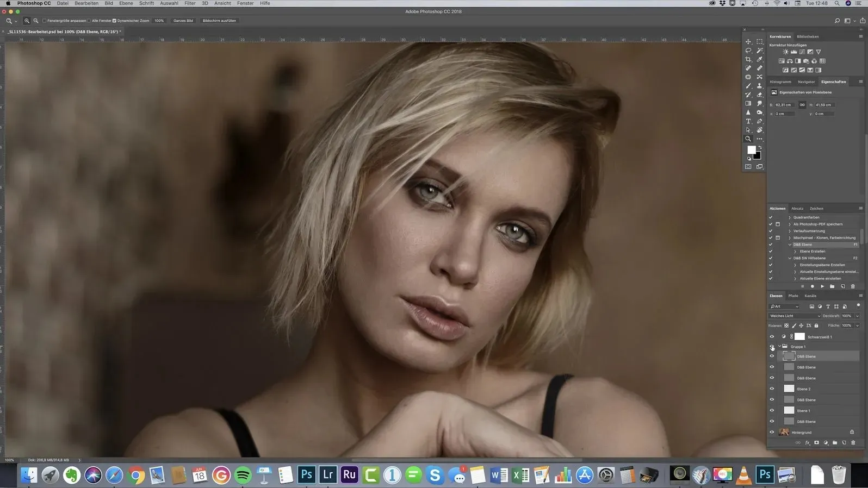Screen dimensions: 868x488
Task: Select the Lasso tool
Action: click(x=748, y=51)
